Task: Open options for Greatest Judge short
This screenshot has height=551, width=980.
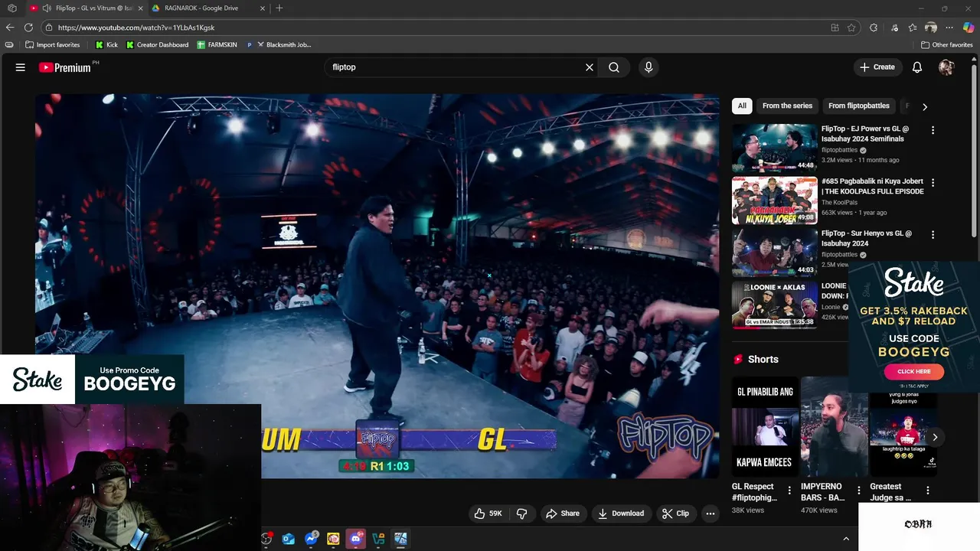Action: pos(927,491)
